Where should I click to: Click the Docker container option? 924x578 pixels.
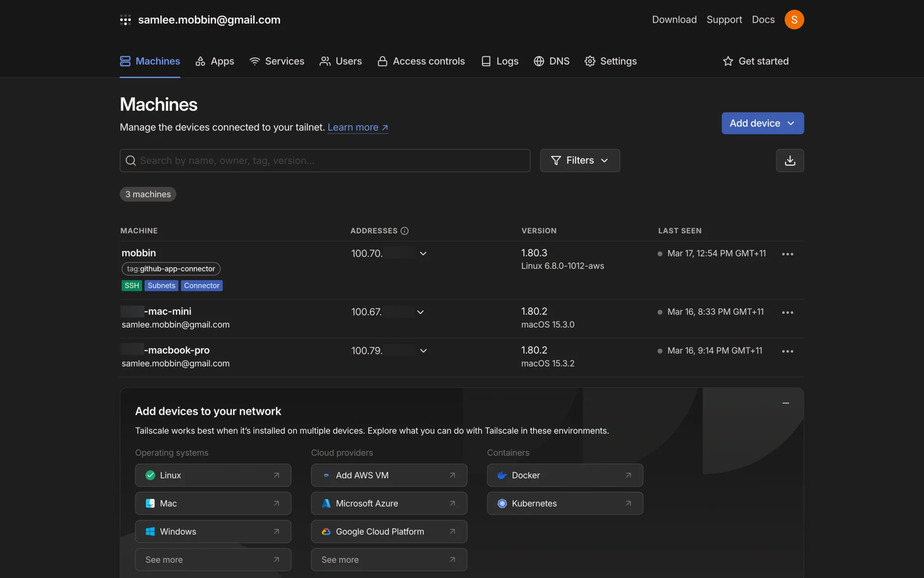click(565, 475)
